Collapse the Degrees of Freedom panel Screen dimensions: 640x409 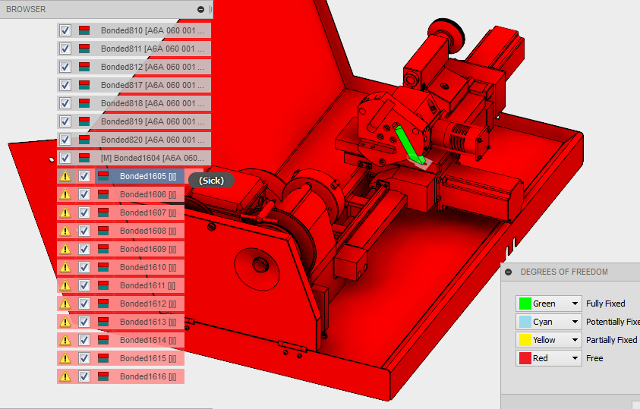(509, 272)
